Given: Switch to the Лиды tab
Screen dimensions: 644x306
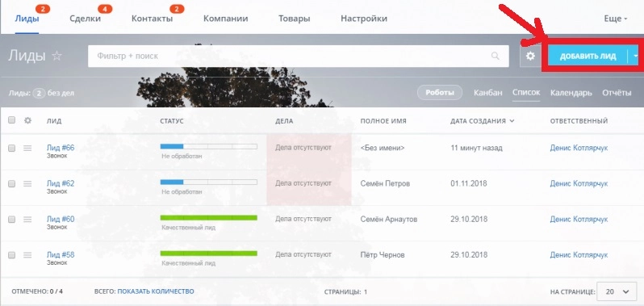Looking at the screenshot, I should click(27, 19).
